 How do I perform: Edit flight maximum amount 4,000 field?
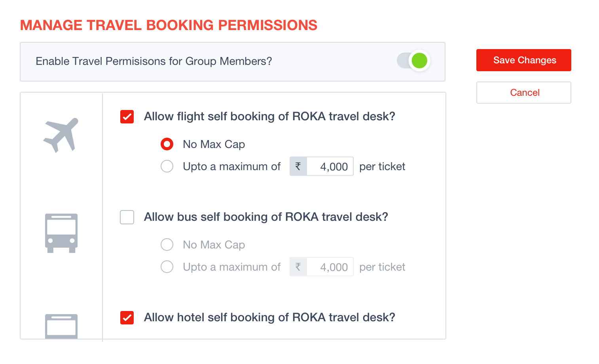point(330,166)
